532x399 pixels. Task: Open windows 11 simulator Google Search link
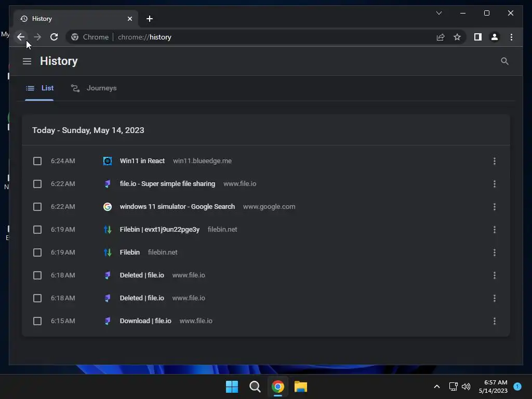coord(177,207)
